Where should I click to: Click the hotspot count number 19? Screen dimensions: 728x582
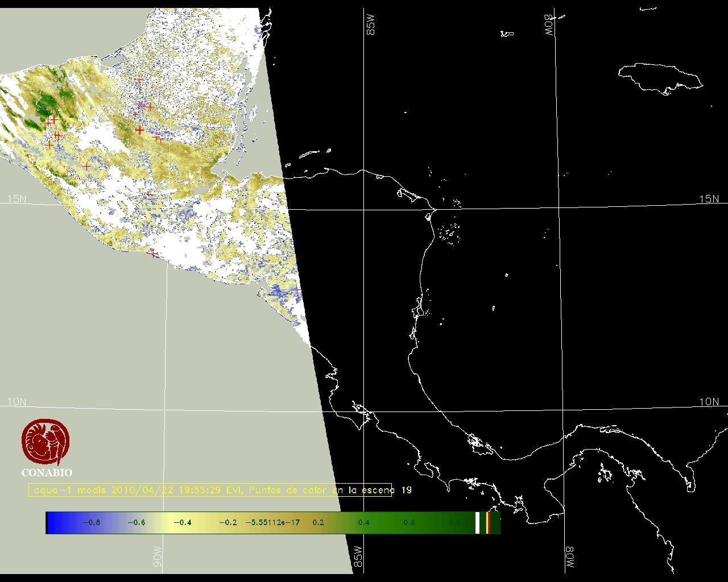[406, 490]
